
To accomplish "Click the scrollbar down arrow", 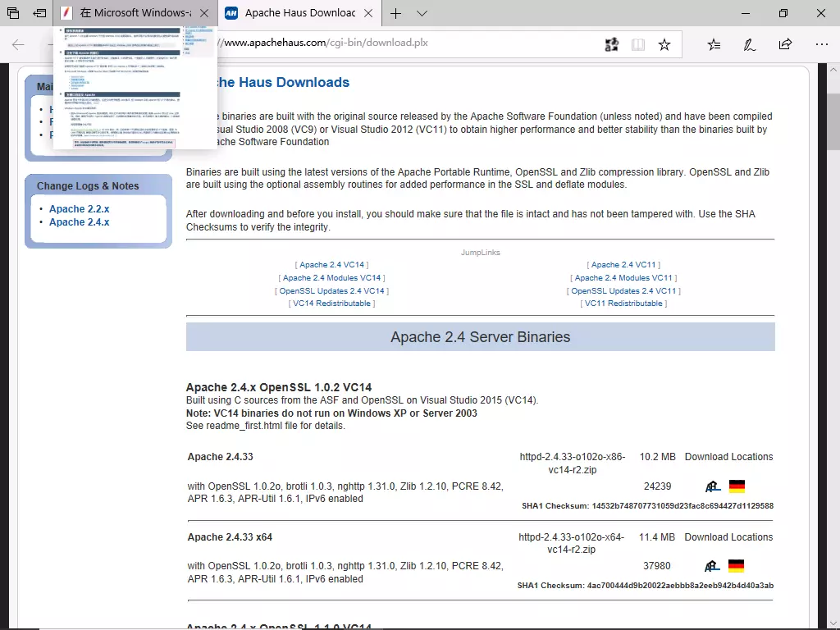I will (x=833, y=622).
